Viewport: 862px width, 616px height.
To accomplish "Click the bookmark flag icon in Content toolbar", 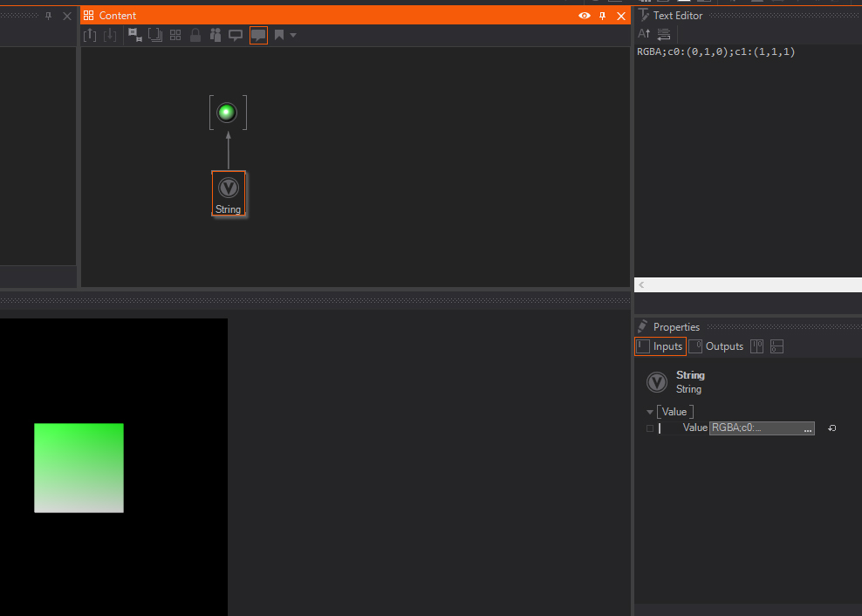I will 279,35.
